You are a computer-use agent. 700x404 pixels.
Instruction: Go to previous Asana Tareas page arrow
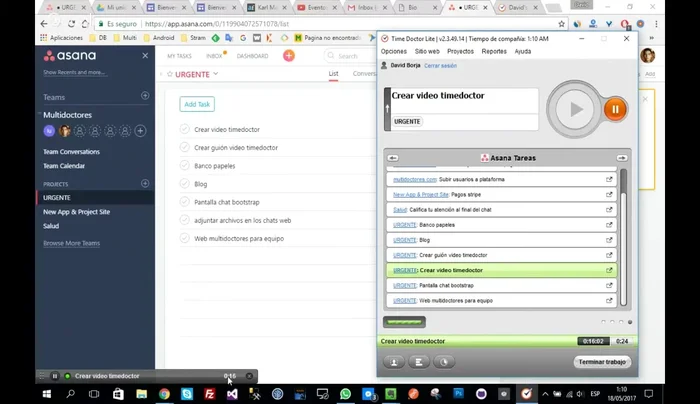coord(393,158)
